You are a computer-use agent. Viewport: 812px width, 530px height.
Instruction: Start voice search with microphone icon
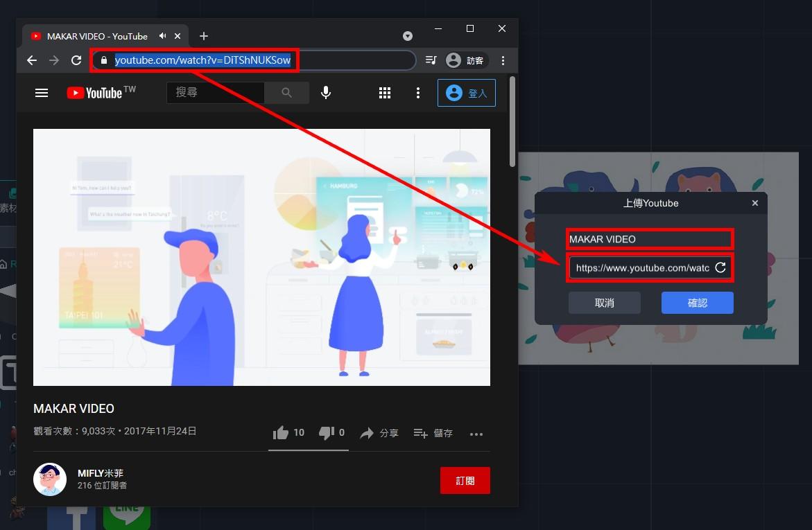[326, 93]
